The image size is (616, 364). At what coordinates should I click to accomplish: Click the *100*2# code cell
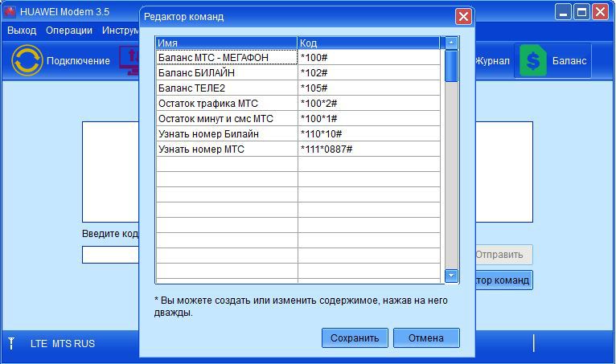pos(369,104)
